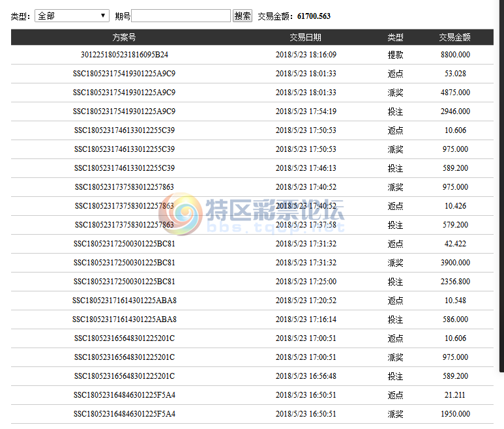Click the 提款 type cell
The height and width of the screenshot is (429, 504).
tap(395, 55)
